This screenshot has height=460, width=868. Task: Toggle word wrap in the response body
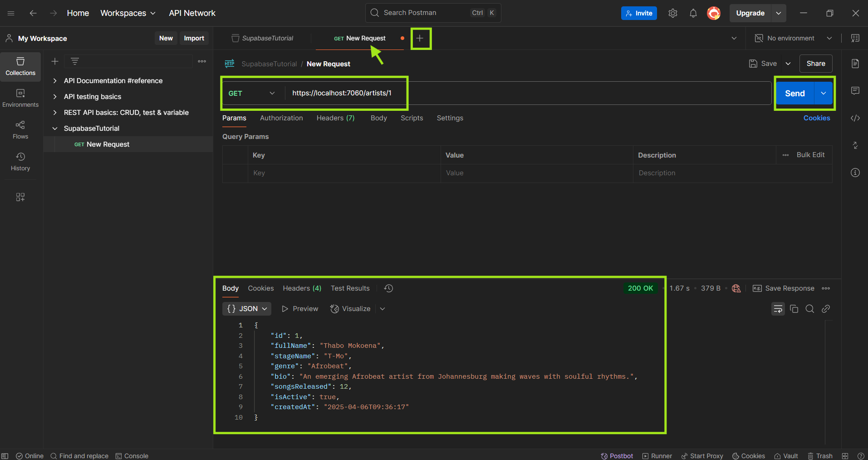[778, 309]
